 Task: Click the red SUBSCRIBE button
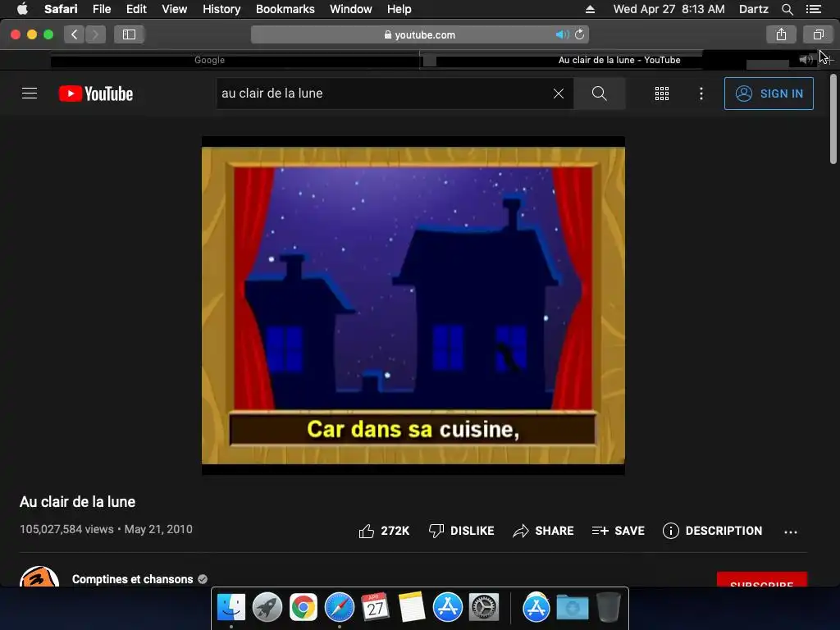tap(762, 580)
